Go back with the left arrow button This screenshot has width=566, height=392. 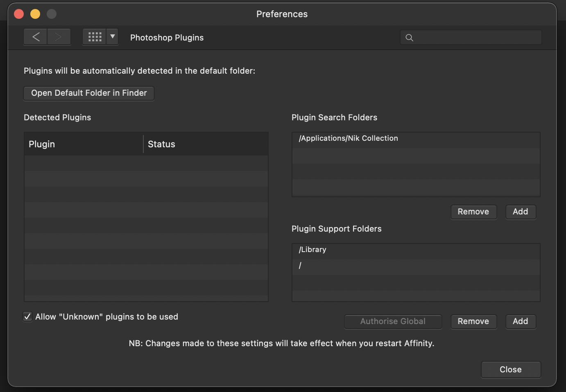[x=36, y=37]
